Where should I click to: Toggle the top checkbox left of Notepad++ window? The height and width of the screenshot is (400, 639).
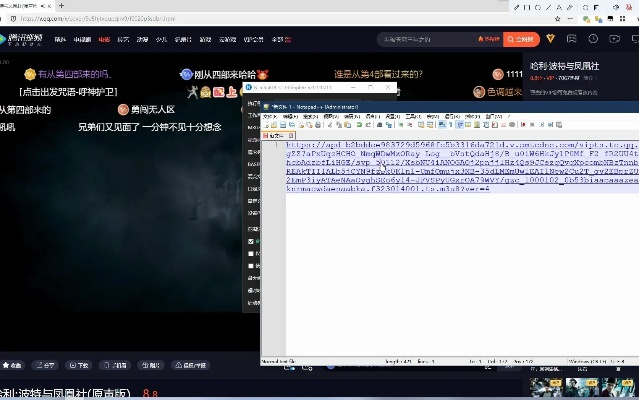[251, 241]
